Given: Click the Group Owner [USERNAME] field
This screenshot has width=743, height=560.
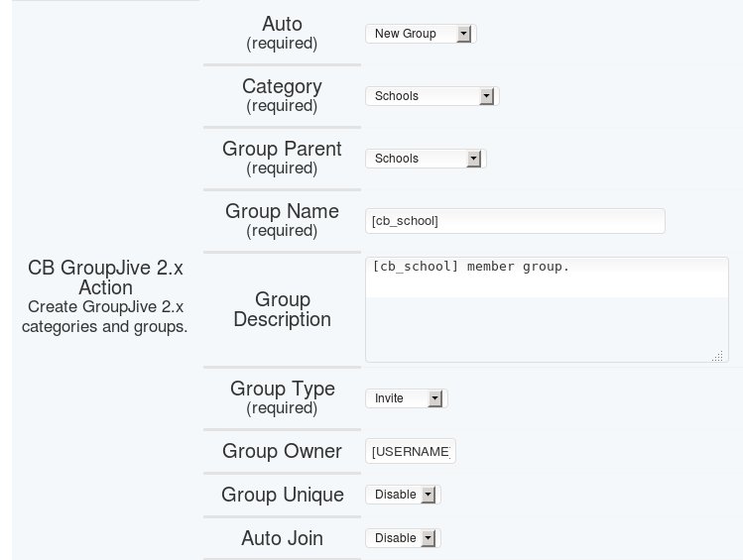Looking at the screenshot, I should (411, 452).
